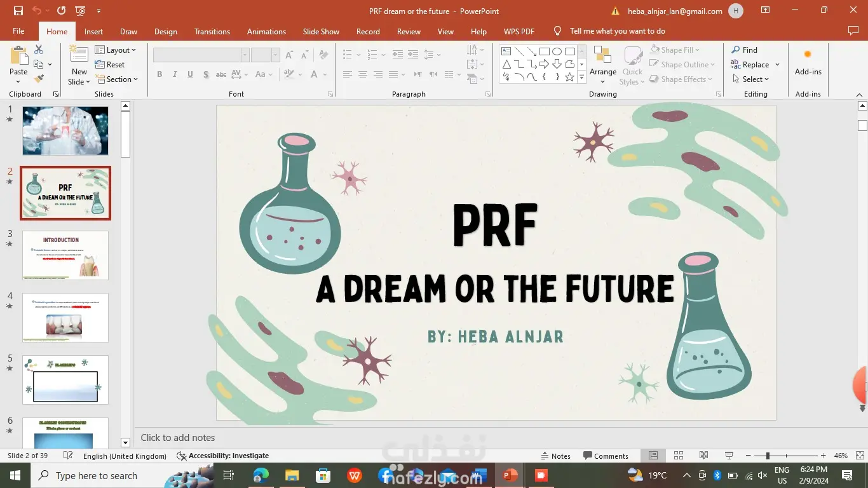This screenshot has height=488, width=868.
Task: Toggle Center paragraph alignment
Action: [x=362, y=74]
